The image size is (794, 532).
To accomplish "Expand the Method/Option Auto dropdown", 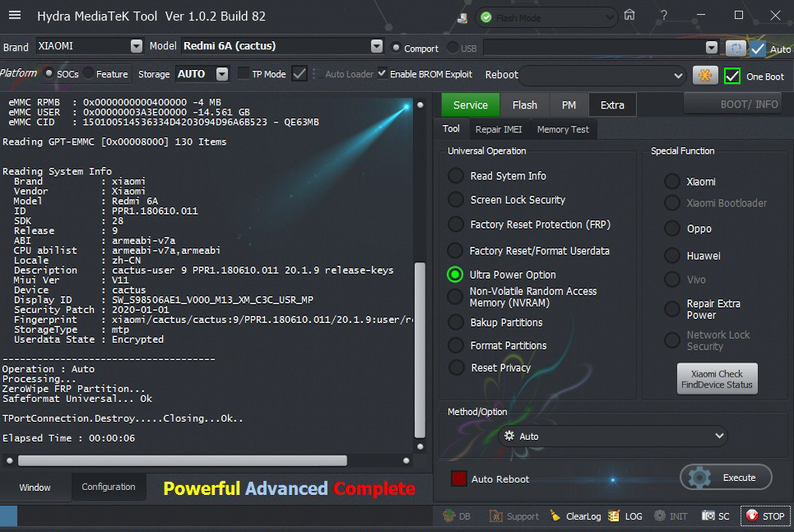I will coord(719,436).
